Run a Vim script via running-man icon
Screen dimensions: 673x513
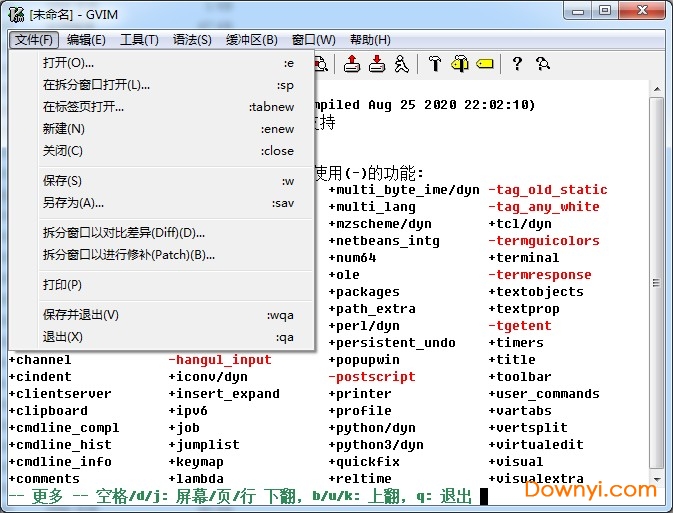click(x=401, y=64)
